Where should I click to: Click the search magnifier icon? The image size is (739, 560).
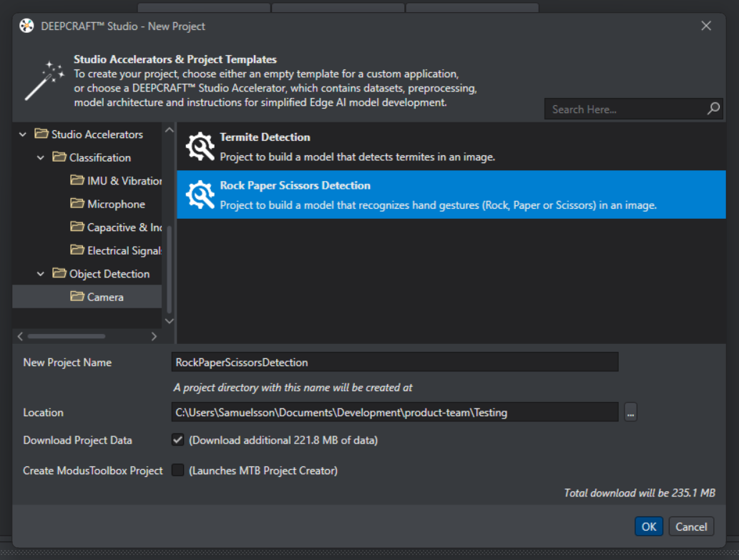[713, 109]
